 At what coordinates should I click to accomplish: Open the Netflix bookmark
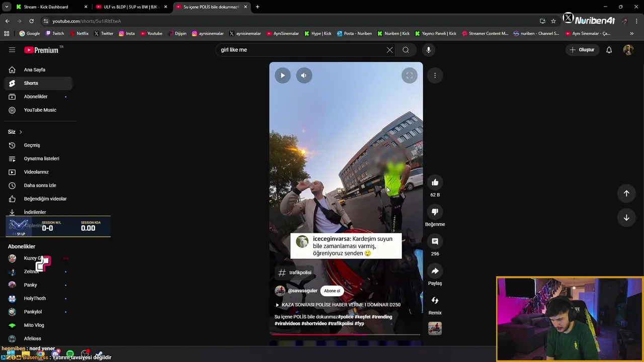click(x=79, y=34)
